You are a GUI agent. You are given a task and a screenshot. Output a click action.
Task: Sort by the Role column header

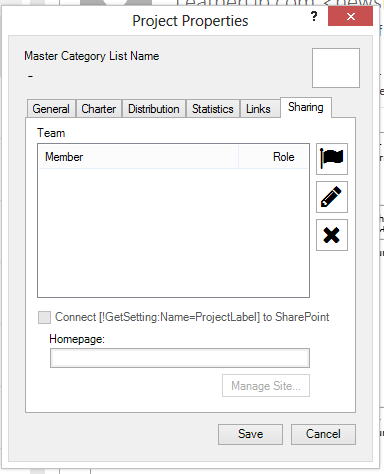(273, 157)
